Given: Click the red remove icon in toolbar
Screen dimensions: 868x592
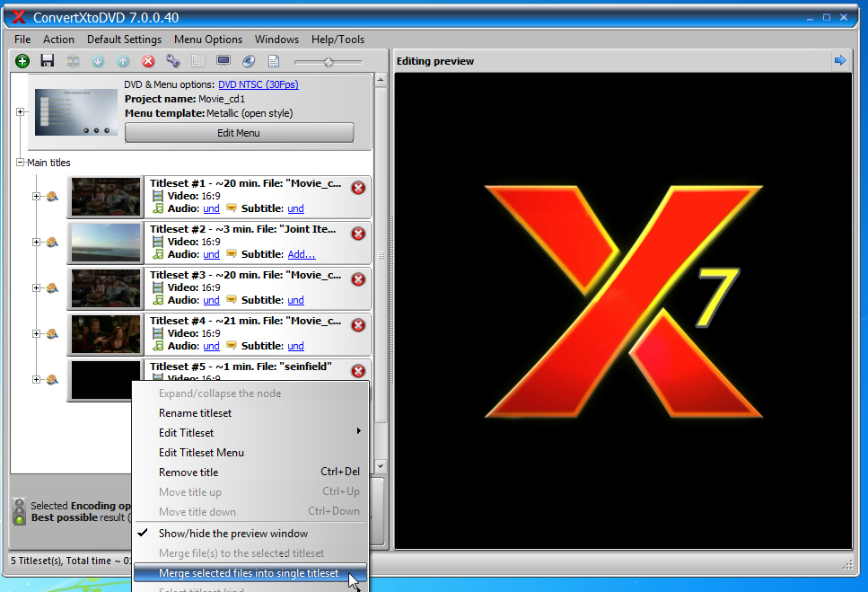Looking at the screenshot, I should tap(148, 61).
